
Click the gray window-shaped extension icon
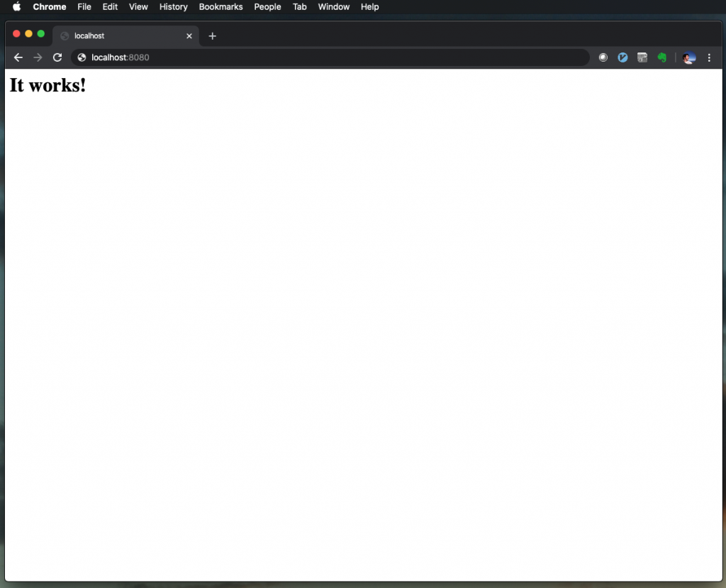642,57
